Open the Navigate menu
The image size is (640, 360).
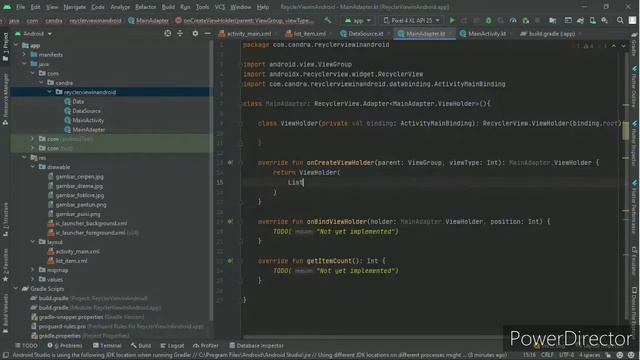click(x=75, y=7)
